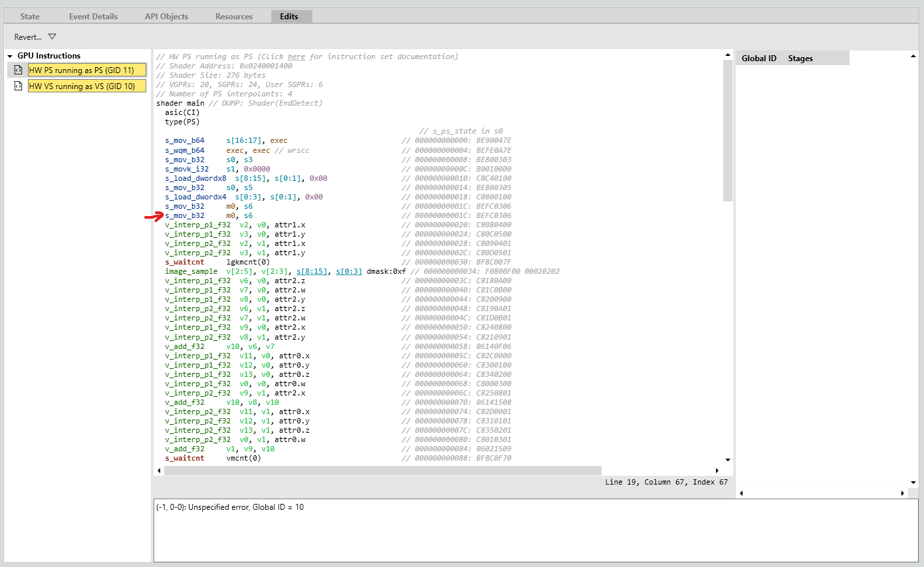
Task: Open the dropdown triangle next to Revert
Action: pyautogui.click(x=52, y=37)
